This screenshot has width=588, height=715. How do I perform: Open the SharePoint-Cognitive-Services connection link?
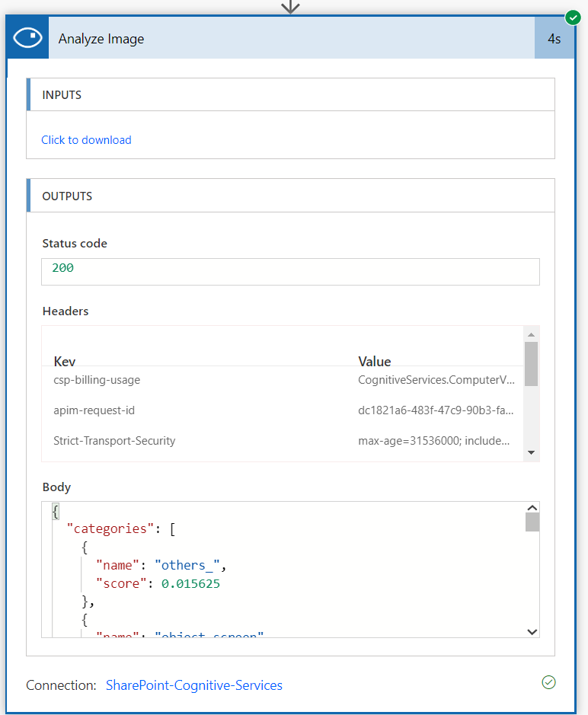(194, 685)
